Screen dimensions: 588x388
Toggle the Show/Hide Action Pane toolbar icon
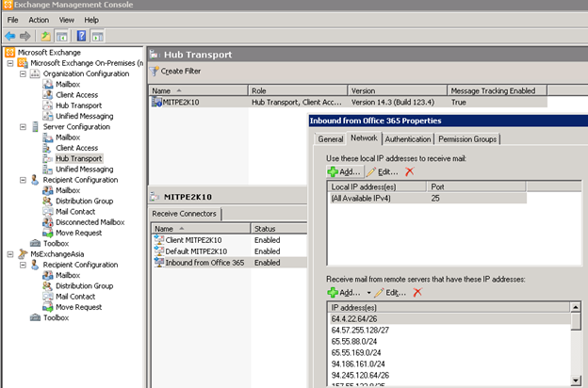[x=97, y=37]
